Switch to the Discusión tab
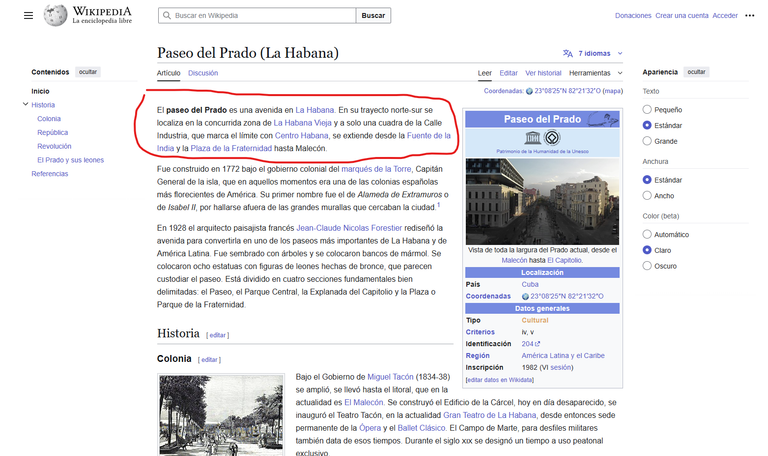The image size is (768, 456). [203, 73]
